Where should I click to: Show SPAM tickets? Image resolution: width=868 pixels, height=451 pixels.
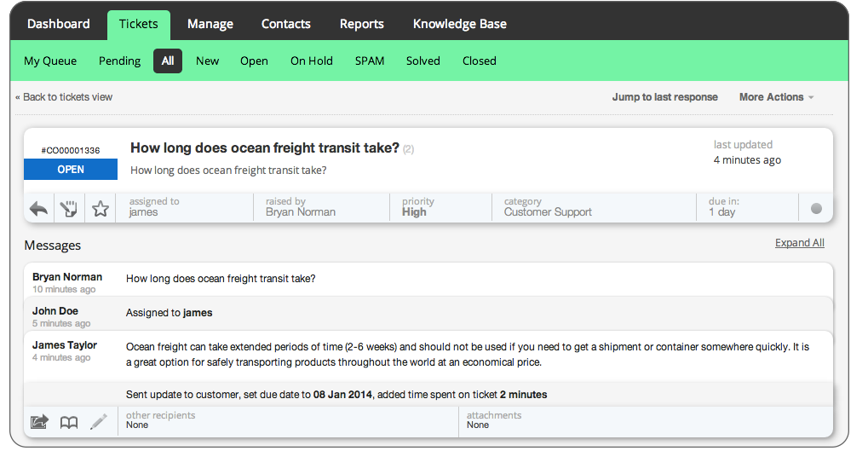(370, 61)
